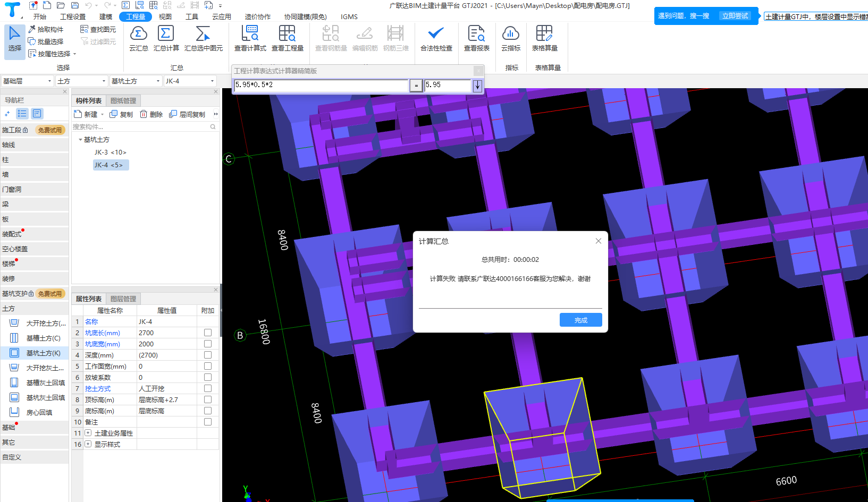Click 新建 new component button
Screen dimensions: 868x502
tap(86, 114)
